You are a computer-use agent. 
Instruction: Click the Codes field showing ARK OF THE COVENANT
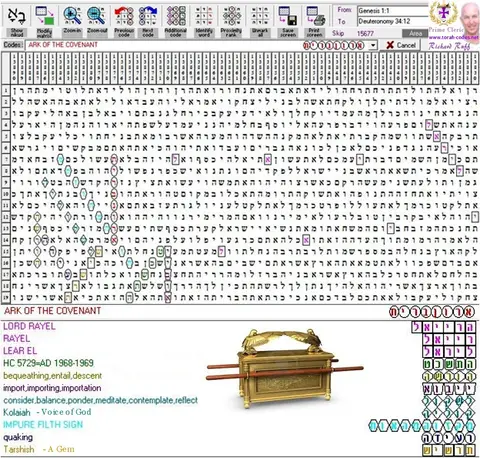click(x=201, y=45)
